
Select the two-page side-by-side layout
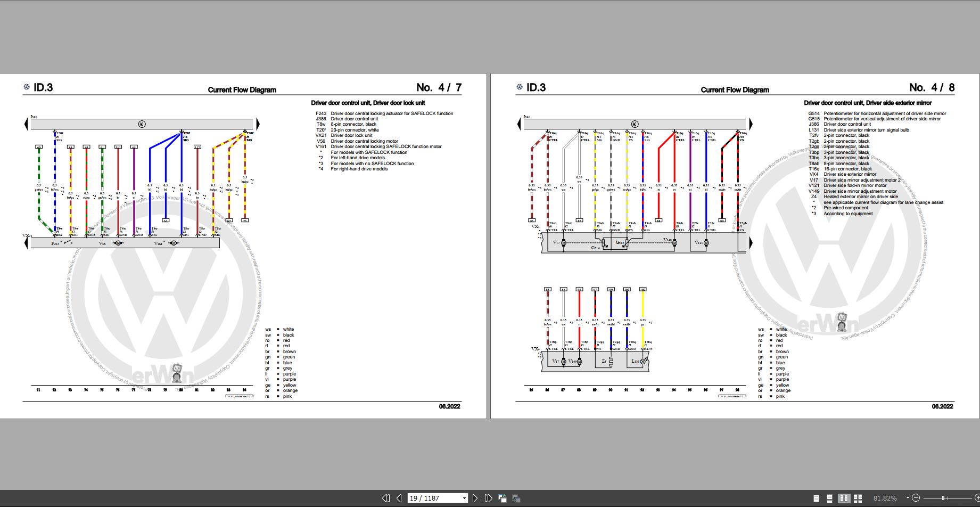coord(844,498)
